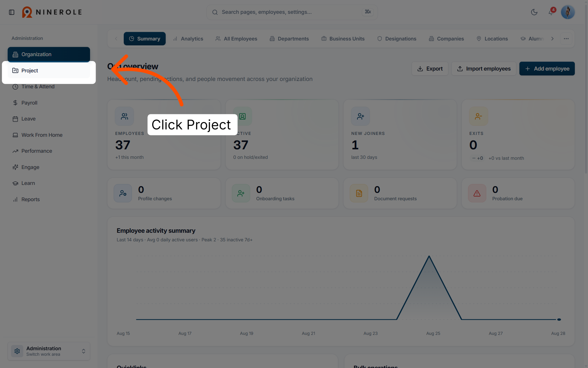The height and width of the screenshot is (368, 588).
Task: Click the page vertical scrollbar
Action: [x=586, y=89]
